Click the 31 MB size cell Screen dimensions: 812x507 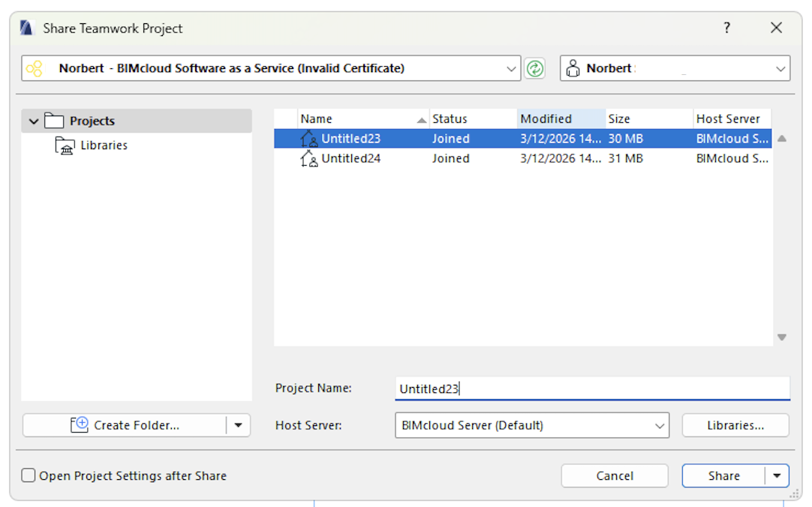[x=626, y=158]
